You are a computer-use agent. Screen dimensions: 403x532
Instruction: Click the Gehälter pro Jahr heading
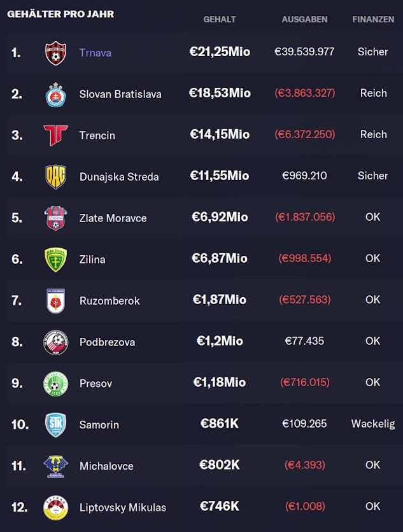click(60, 13)
